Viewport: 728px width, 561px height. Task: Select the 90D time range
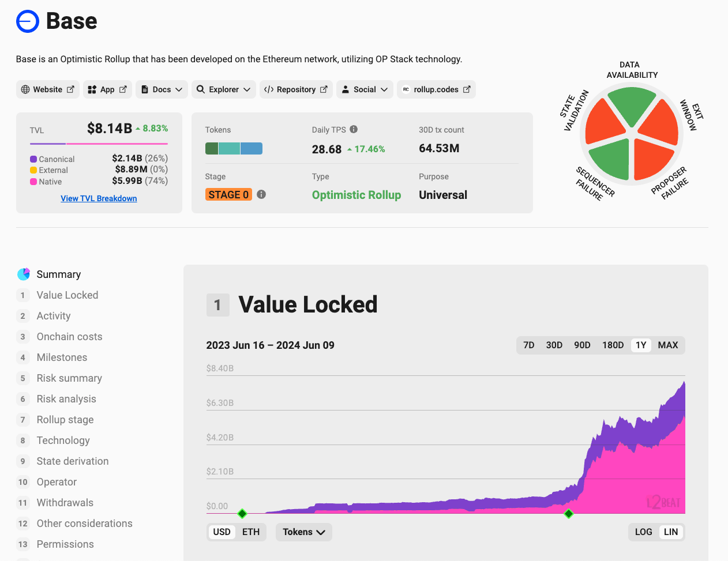tap(582, 345)
